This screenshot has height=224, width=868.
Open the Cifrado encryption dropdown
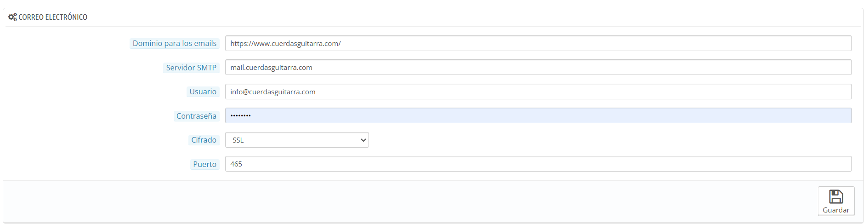297,140
